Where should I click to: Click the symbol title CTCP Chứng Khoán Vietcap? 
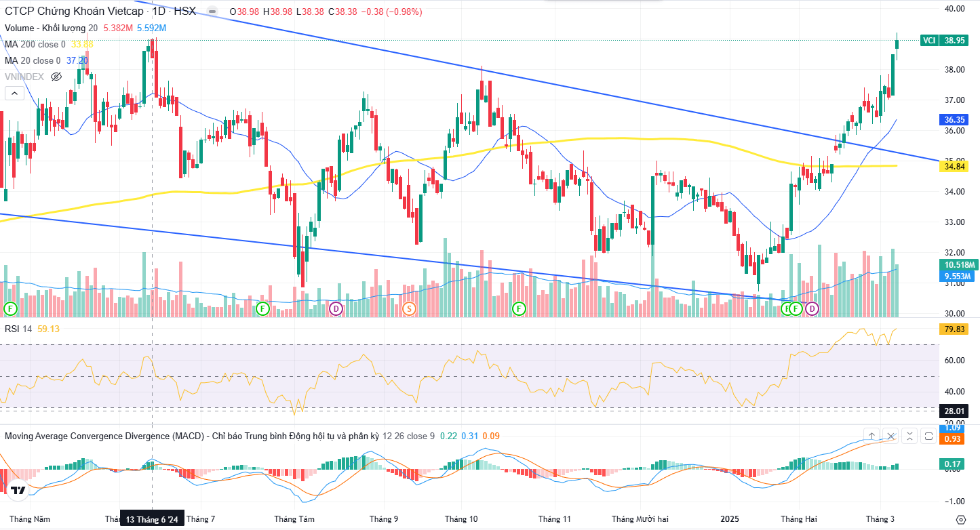click(x=74, y=12)
